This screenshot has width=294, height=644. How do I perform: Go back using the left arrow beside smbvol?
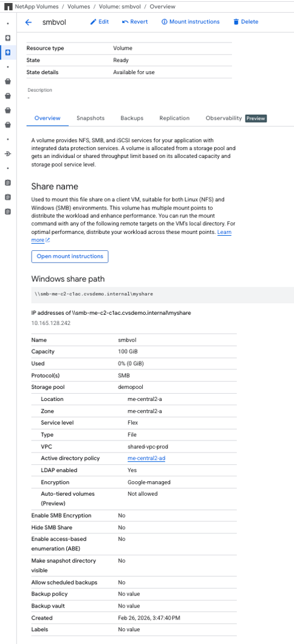coord(29,22)
